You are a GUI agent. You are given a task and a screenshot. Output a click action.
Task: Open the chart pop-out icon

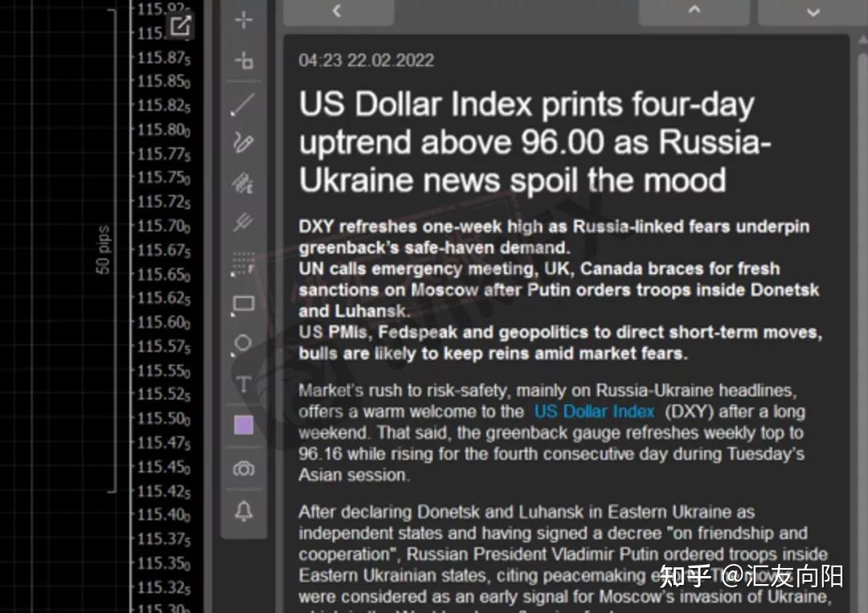tap(181, 26)
